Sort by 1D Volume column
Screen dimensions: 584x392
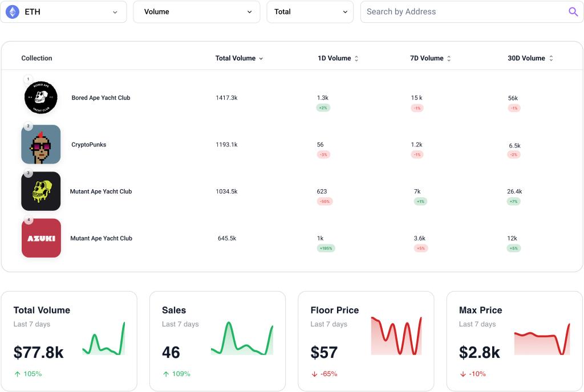click(x=338, y=58)
